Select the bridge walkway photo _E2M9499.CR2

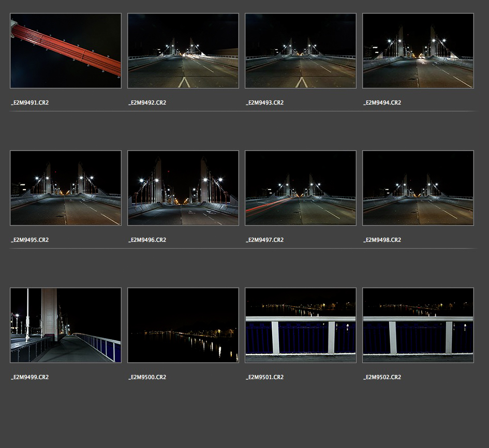[66, 325]
